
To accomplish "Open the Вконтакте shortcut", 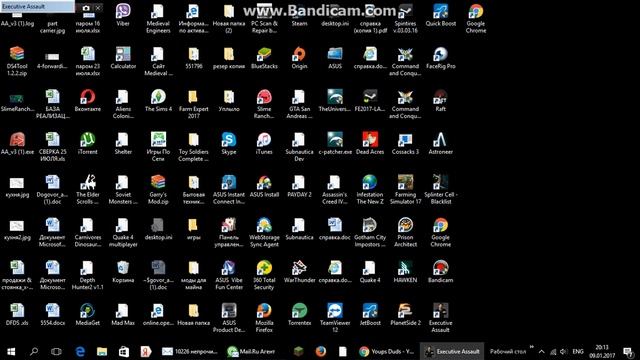I will [x=88, y=101].
